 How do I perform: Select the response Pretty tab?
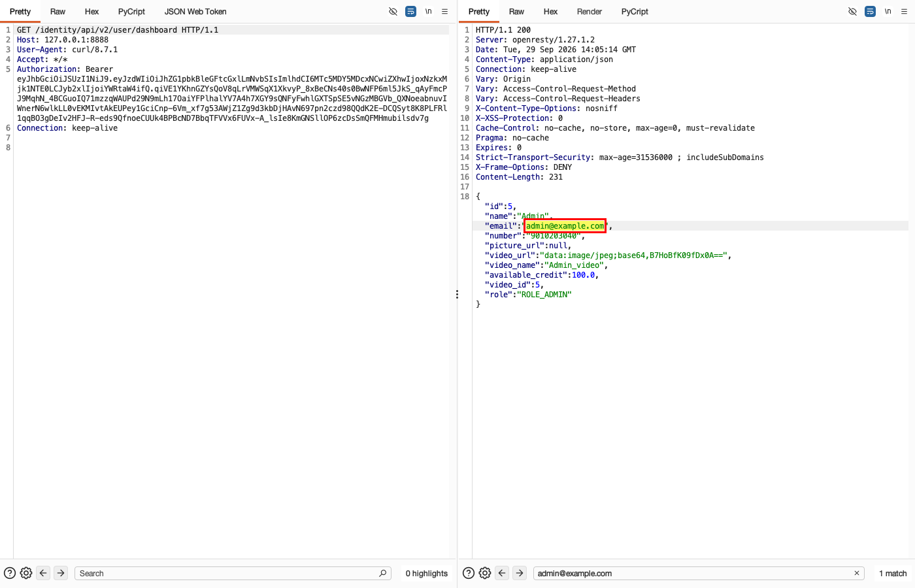[x=479, y=12]
